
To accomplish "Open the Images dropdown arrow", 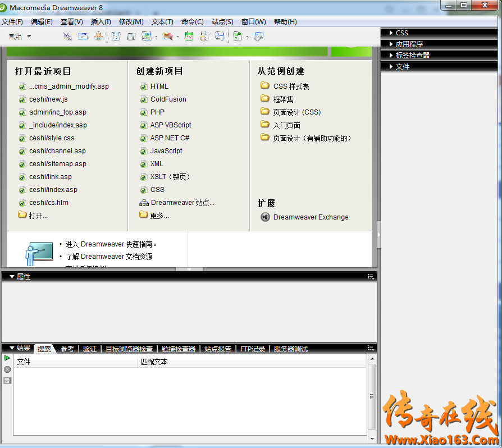I will (x=156, y=36).
